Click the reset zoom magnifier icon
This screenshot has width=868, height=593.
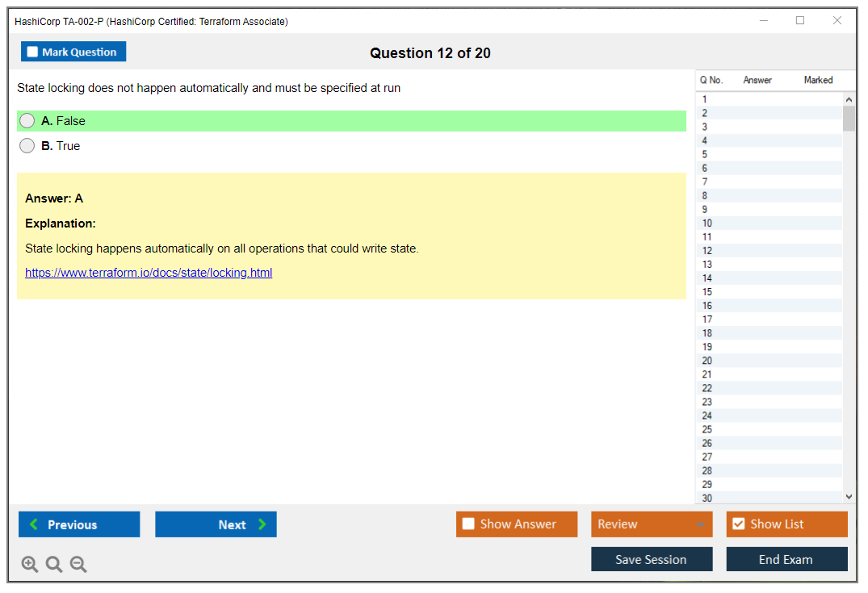coord(53,564)
